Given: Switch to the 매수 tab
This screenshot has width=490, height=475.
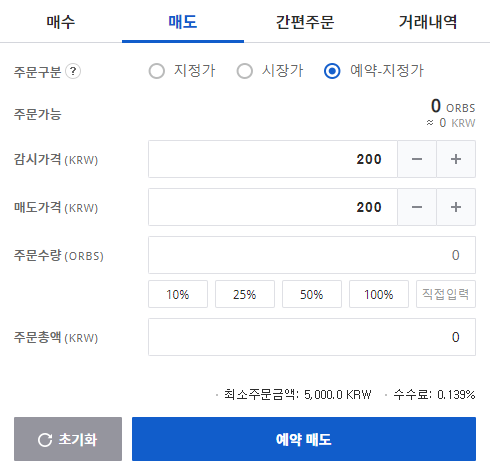Looking at the screenshot, I should [x=61, y=22].
